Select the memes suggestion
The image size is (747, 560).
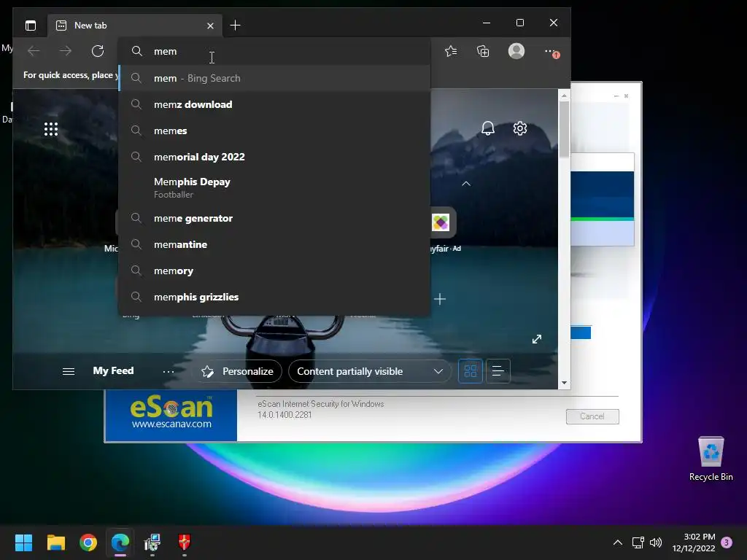[x=274, y=131]
